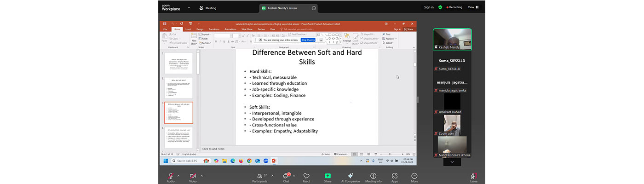Viewport: 644px width, 184px height.
Task: Click Save in Quick Access Toolbar
Action: coord(165,23)
